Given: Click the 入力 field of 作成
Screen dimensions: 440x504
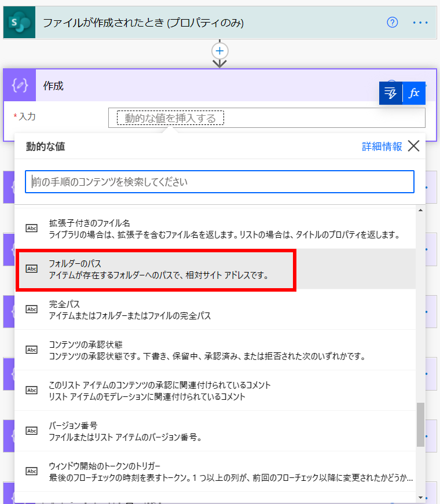Looking at the screenshot, I should pos(267,117).
